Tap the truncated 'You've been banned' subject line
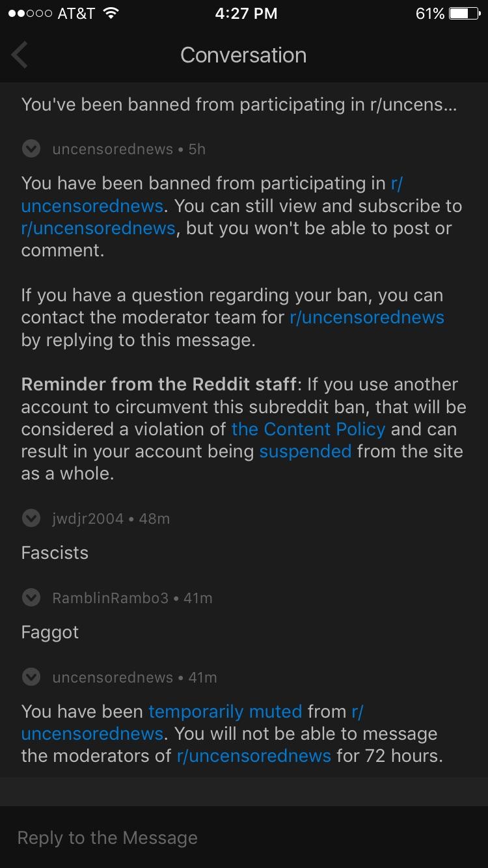The height and width of the screenshot is (868, 488). 239,105
